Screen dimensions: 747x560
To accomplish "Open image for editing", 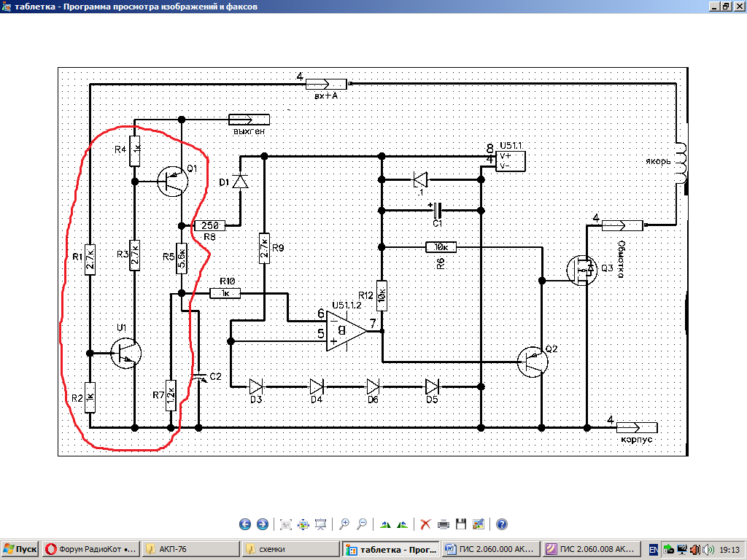I will (478, 524).
